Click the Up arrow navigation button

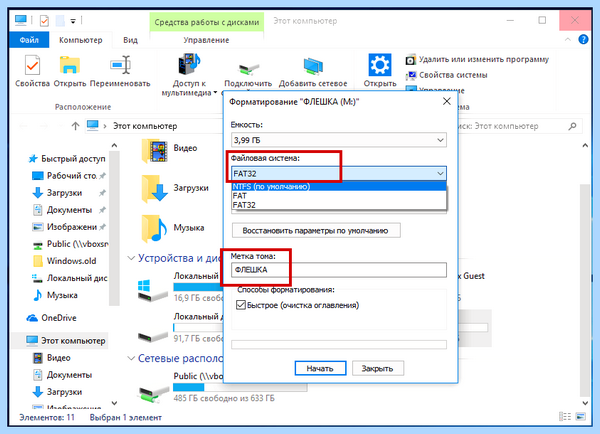click(x=75, y=126)
